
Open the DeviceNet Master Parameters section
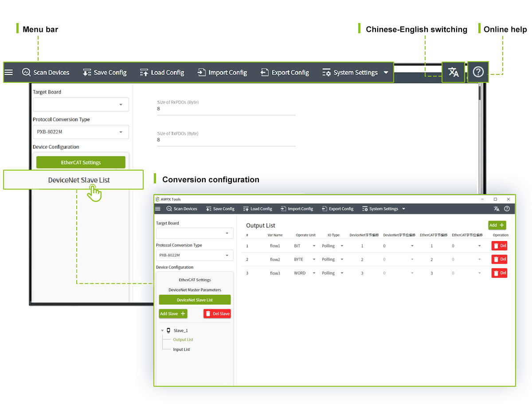tap(195, 290)
